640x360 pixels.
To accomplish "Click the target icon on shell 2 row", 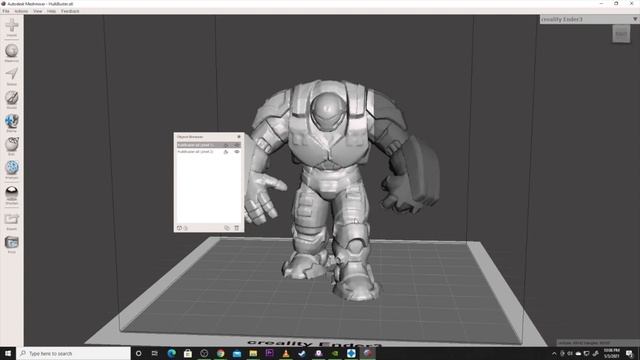I will [226, 151].
